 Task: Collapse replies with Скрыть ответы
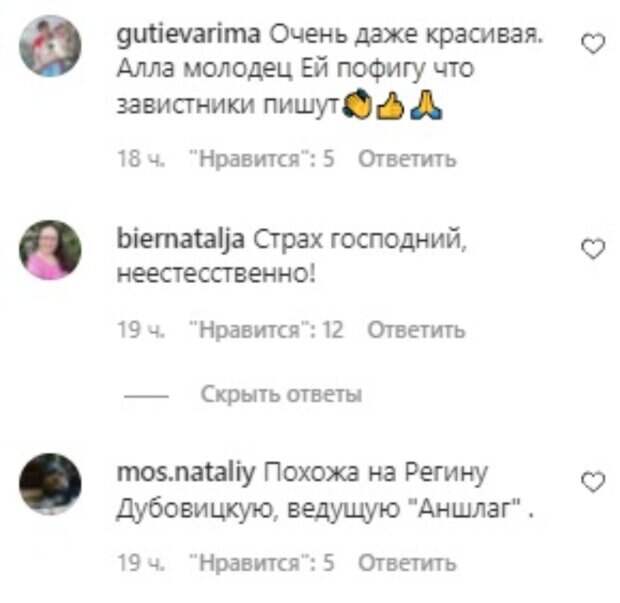pyautogui.click(x=282, y=394)
